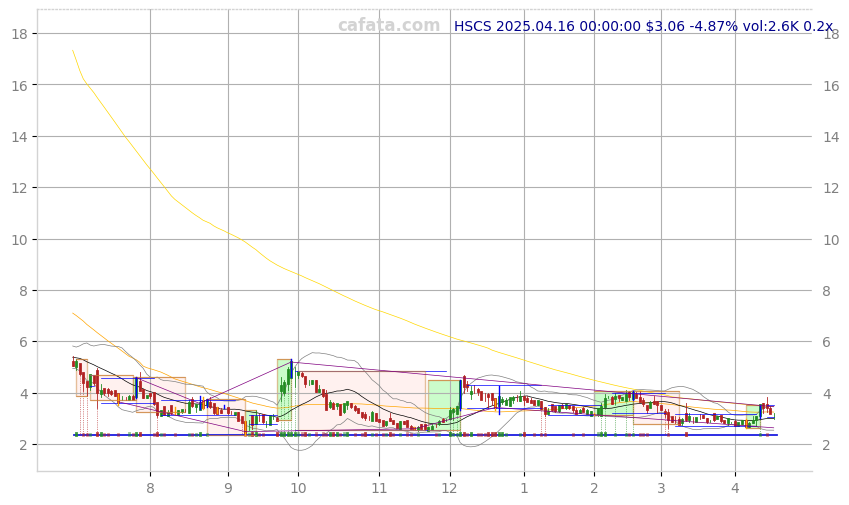Viewport: 849px width, 505px height.
Task: Click the 14 label on right price axis
Action: pos(831,137)
